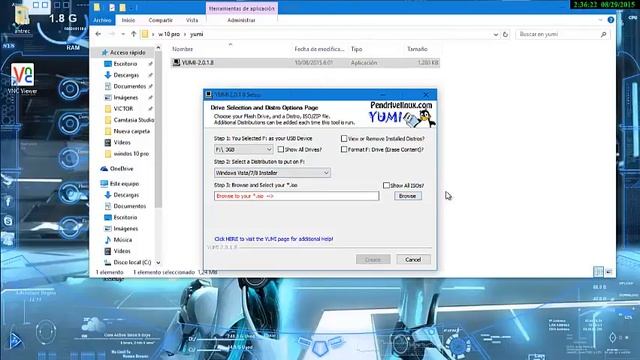
Task: Sort by Nombre column header
Action: (182, 49)
